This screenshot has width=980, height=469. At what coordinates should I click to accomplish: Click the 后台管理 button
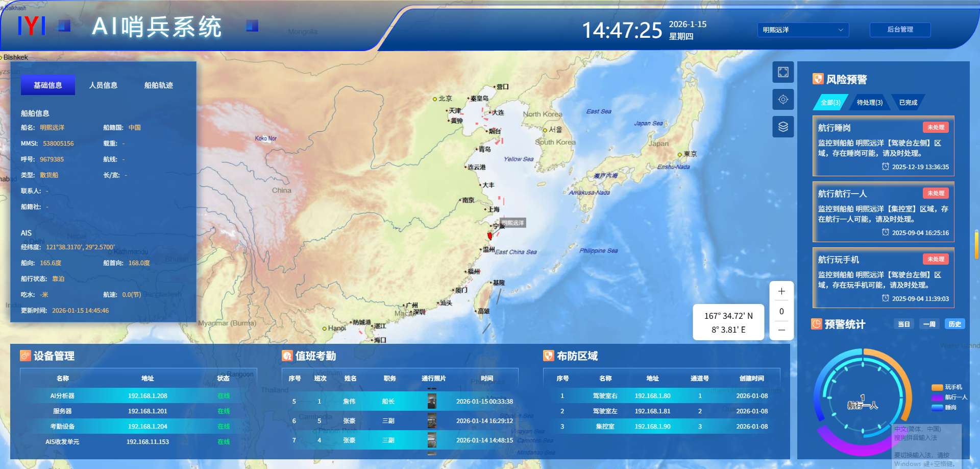coord(900,30)
